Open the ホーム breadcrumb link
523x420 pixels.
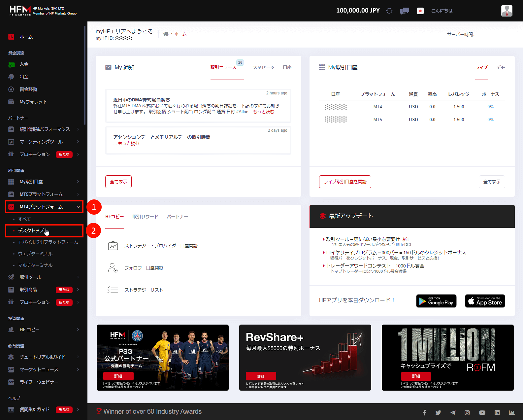point(180,34)
